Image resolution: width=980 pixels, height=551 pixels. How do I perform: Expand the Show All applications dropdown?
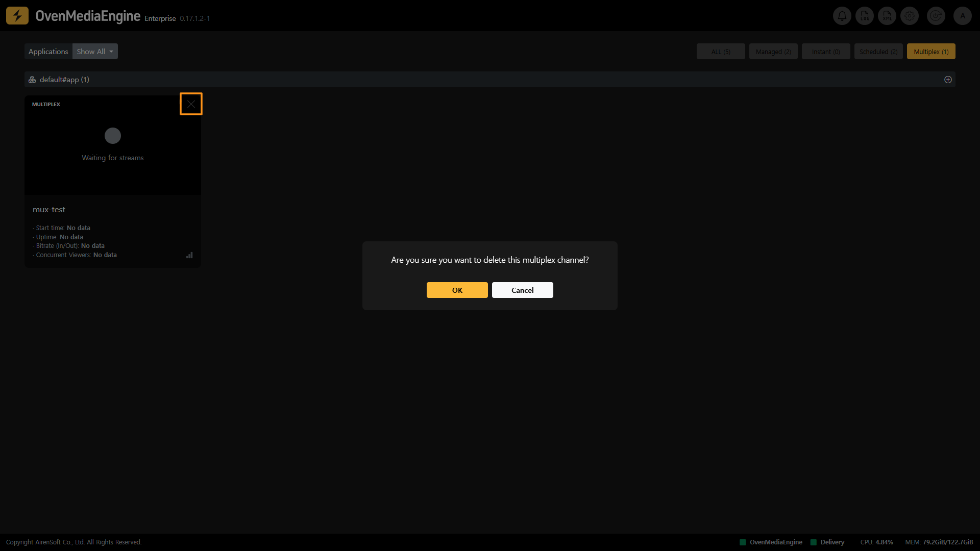[95, 52]
